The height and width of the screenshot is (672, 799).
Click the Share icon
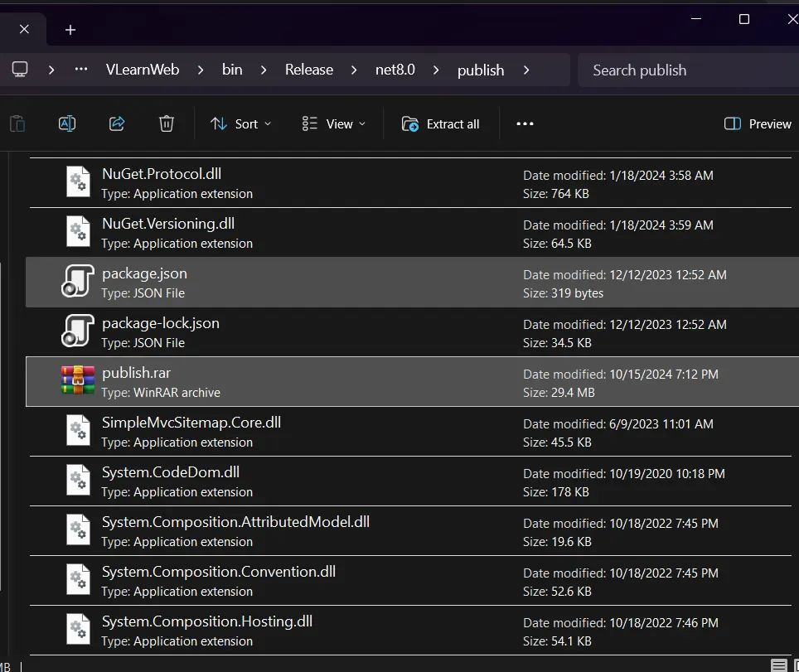(116, 123)
